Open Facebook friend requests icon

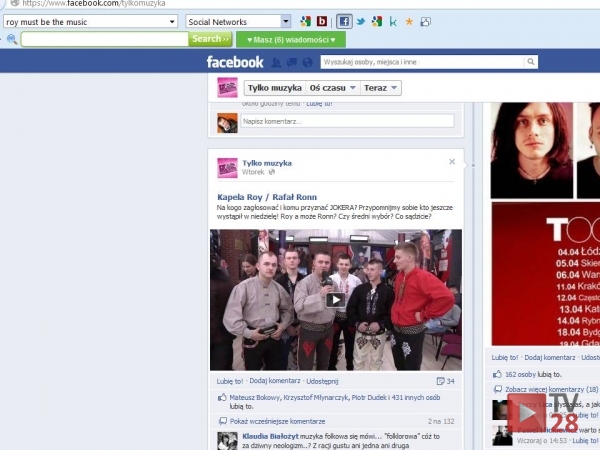coord(275,62)
